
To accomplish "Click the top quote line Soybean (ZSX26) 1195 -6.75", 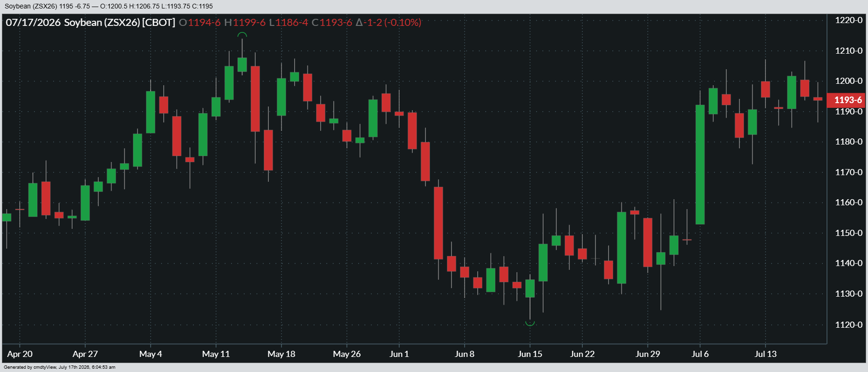I will coord(47,6).
